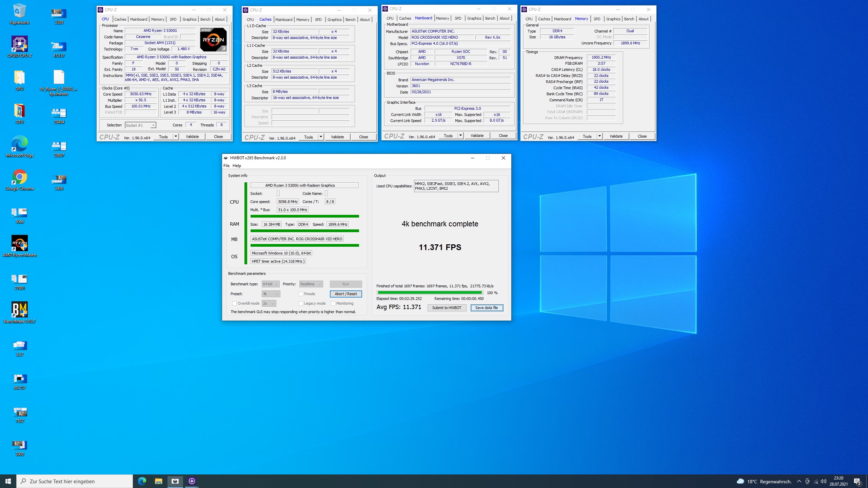Expand Tools arrow in the Caches window
This screenshot has height=488, width=868.
pyautogui.click(x=321, y=137)
